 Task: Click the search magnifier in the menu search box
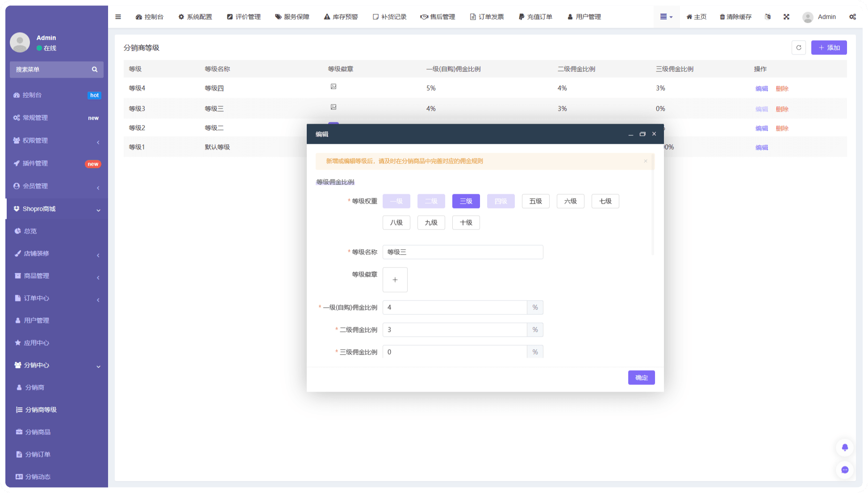click(x=95, y=70)
